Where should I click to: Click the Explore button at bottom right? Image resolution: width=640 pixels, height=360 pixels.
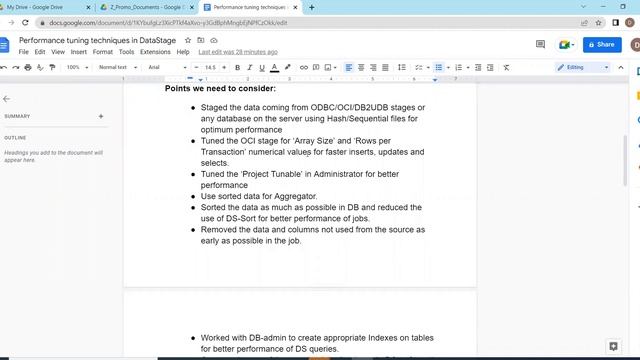pyautogui.click(x=613, y=346)
